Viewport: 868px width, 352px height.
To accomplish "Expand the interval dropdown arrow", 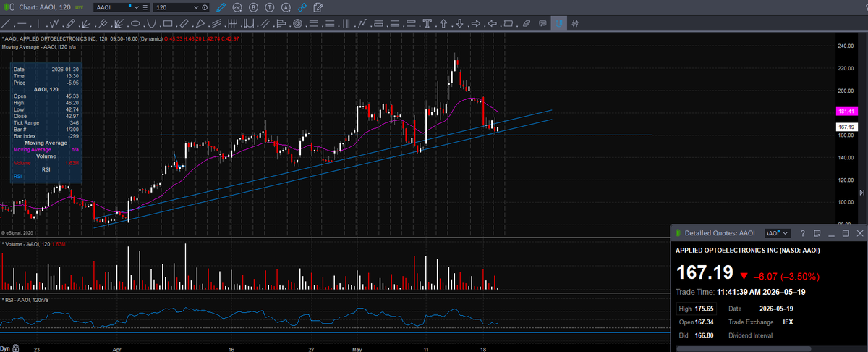I will pyautogui.click(x=197, y=7).
